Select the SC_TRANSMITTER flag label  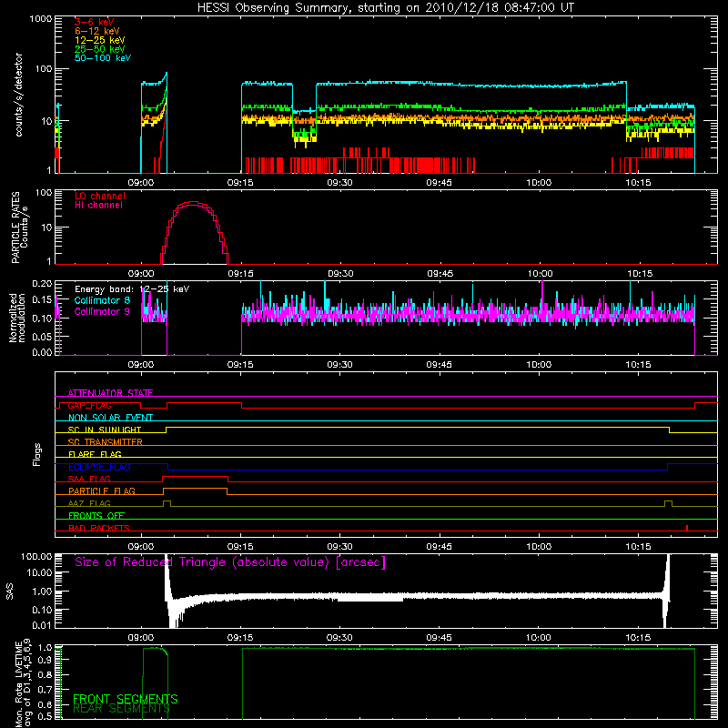106,442
